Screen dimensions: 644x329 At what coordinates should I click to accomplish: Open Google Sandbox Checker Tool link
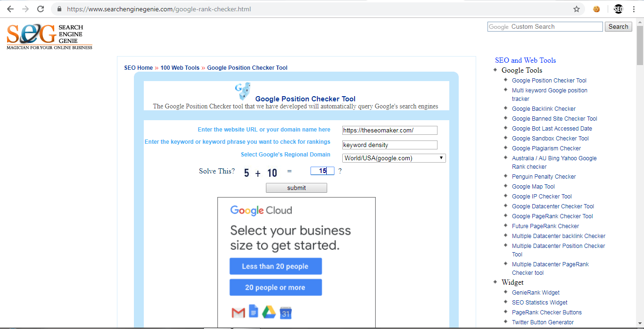[x=550, y=139]
